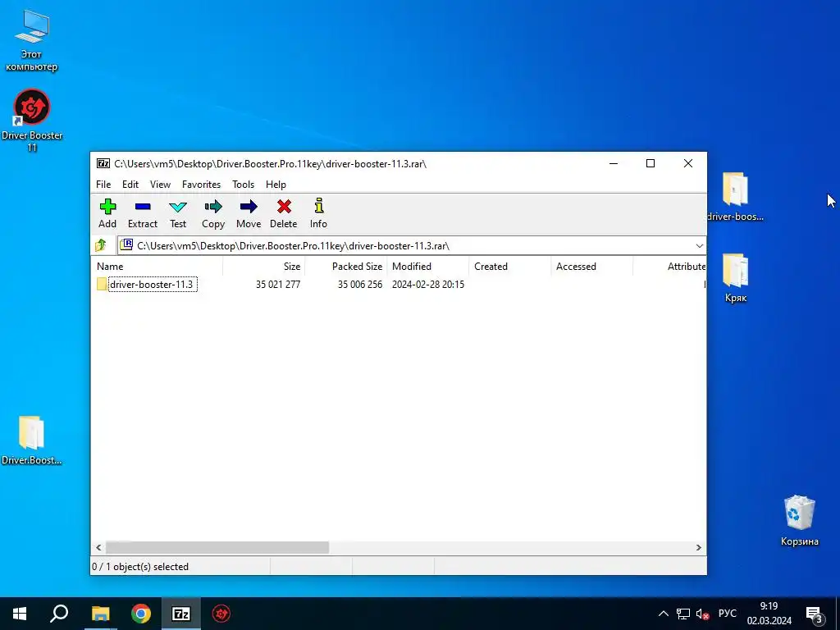
Task: Click the scrollbar left arrow
Action: (98, 547)
